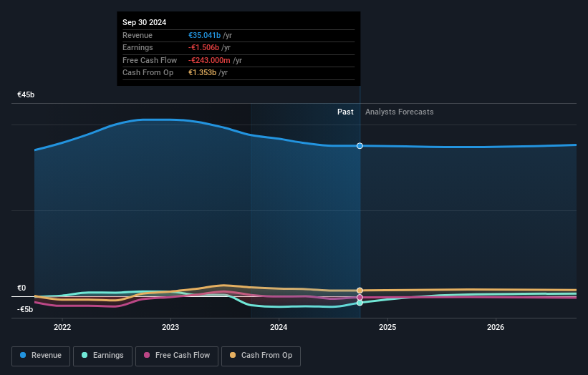Click the Sep 30 2024 tooltip date
Viewport: 588px width, 375px height.
click(x=145, y=22)
